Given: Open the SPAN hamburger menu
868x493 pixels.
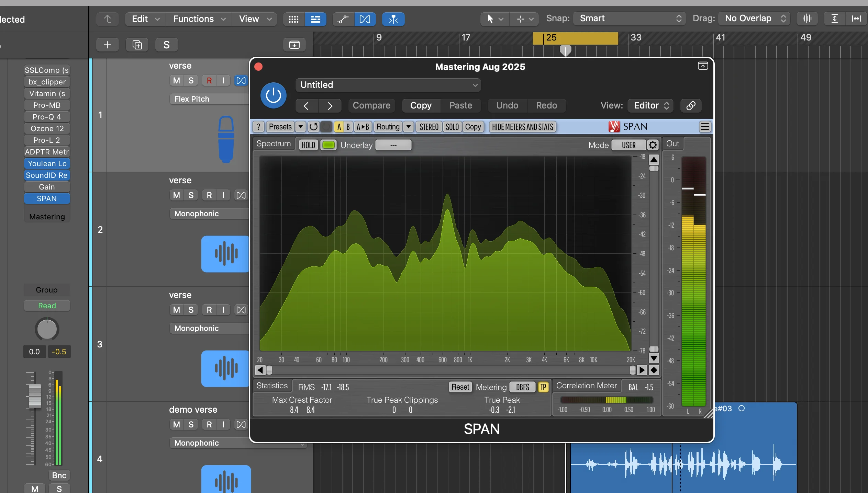Looking at the screenshot, I should 705,127.
